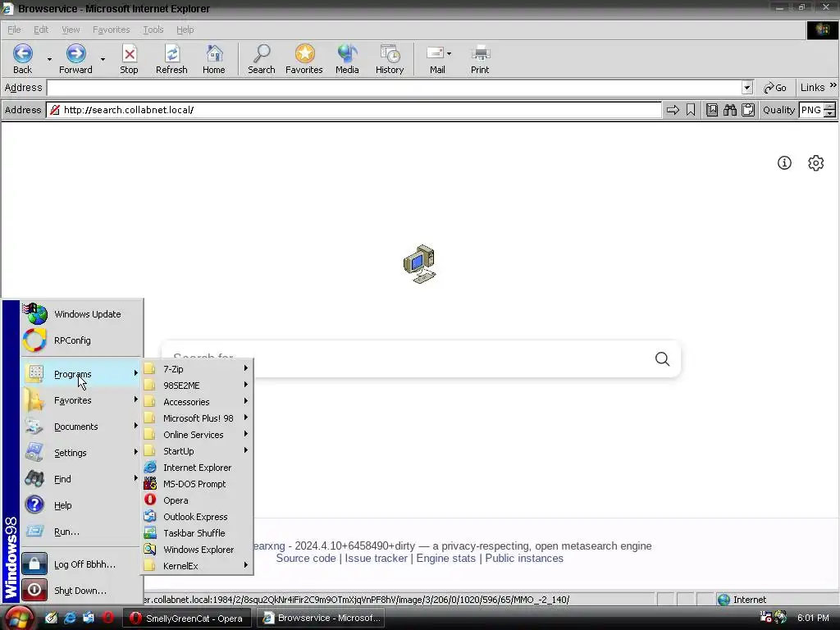Open MS-DOS Prompt from Programs

pyautogui.click(x=197, y=484)
